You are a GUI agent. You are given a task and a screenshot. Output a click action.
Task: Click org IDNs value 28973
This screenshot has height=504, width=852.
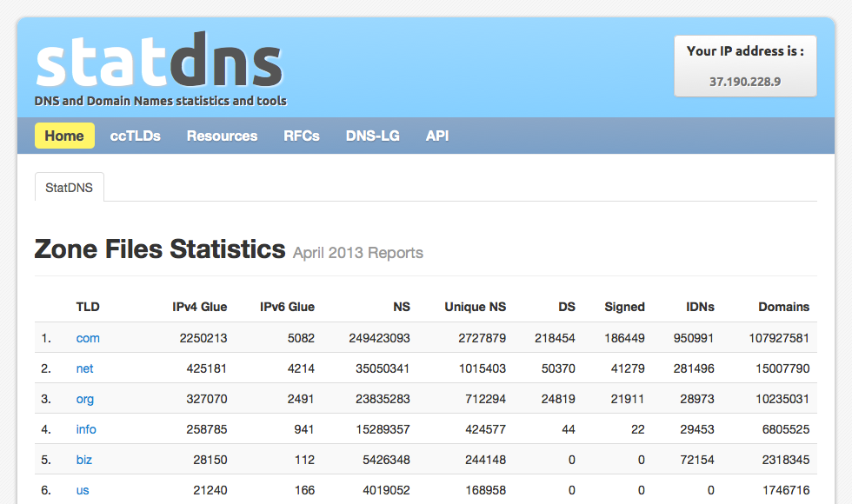pyautogui.click(x=697, y=399)
